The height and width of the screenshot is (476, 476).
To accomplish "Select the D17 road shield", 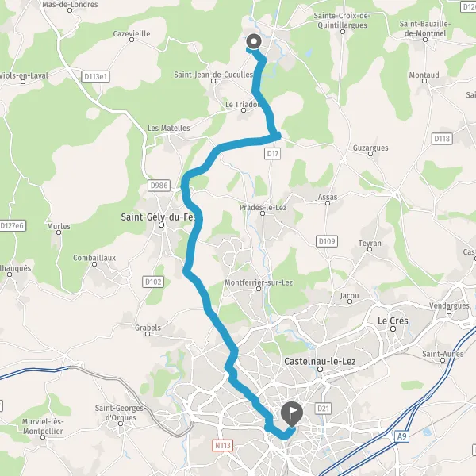I will pos(272,154).
